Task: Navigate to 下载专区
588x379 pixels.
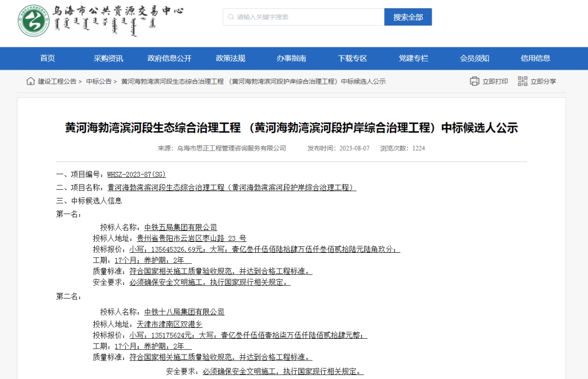Action: [x=352, y=59]
